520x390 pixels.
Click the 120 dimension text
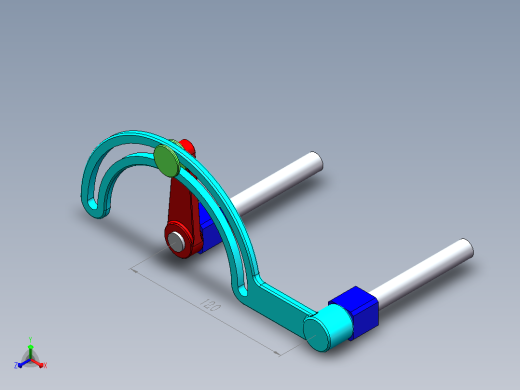point(211,305)
